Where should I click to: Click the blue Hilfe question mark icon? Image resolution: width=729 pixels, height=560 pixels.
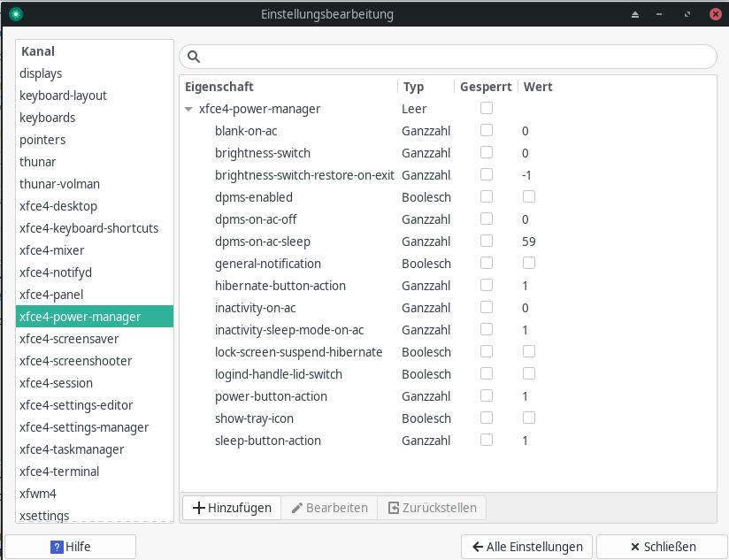coord(57,547)
